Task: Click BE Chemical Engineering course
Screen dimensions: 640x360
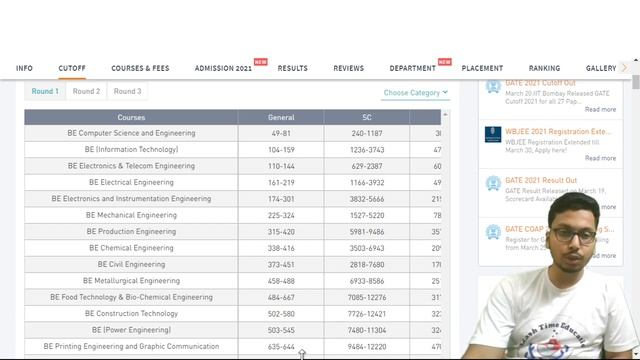Action: [131, 248]
